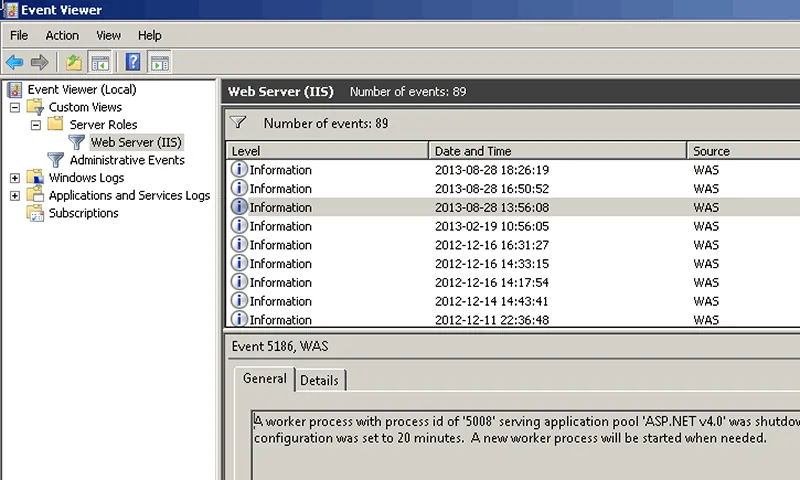Click info icon of 18:26:19 event
Image resolution: width=800 pixels, height=480 pixels.
(239, 169)
